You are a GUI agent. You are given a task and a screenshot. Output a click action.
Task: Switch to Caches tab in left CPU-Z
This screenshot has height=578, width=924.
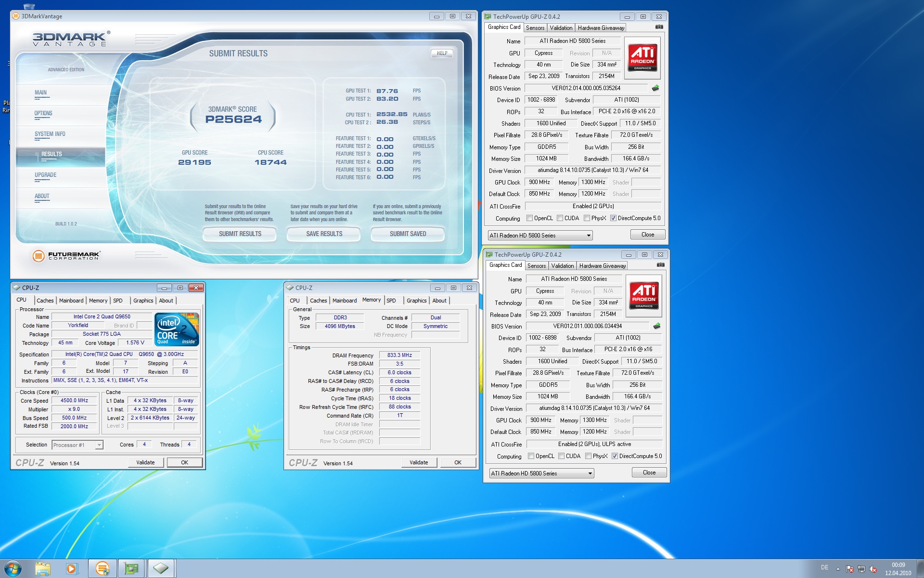click(x=45, y=301)
